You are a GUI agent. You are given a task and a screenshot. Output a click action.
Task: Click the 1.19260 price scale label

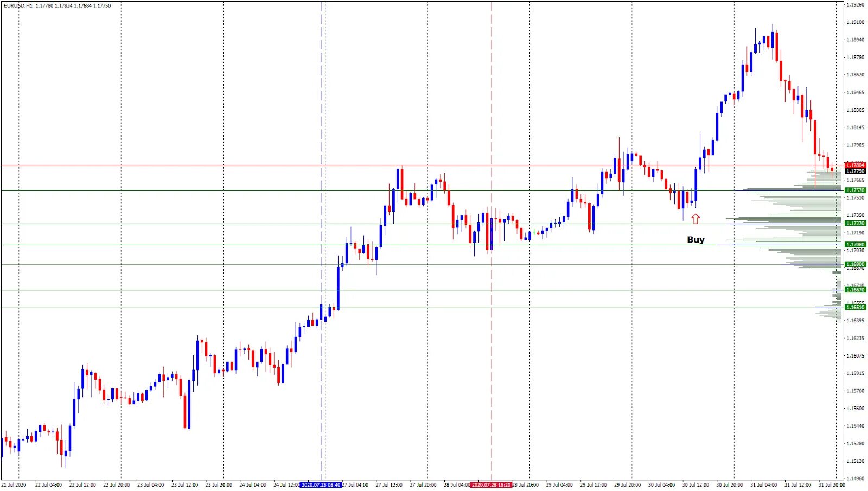coord(856,5)
